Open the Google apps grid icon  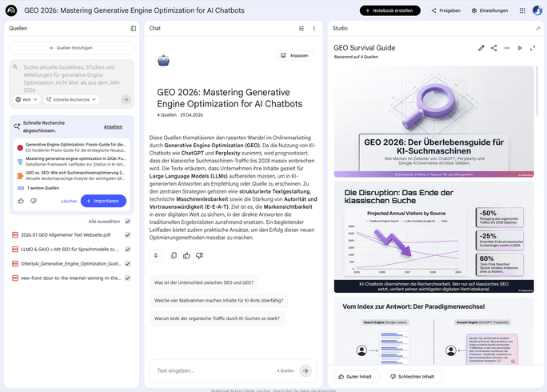click(x=522, y=10)
